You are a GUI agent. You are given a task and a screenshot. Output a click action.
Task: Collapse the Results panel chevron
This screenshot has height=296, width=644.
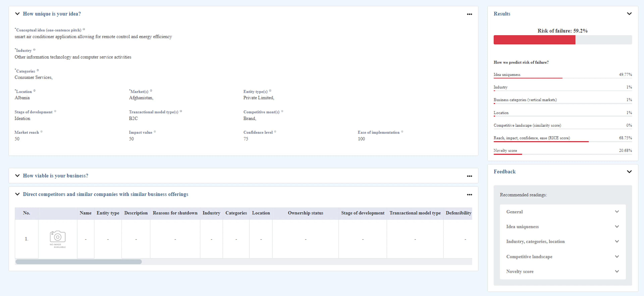tap(629, 14)
